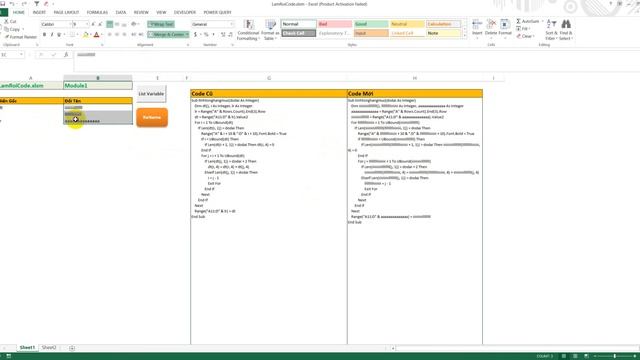Select the Check Cell style

pos(298,33)
